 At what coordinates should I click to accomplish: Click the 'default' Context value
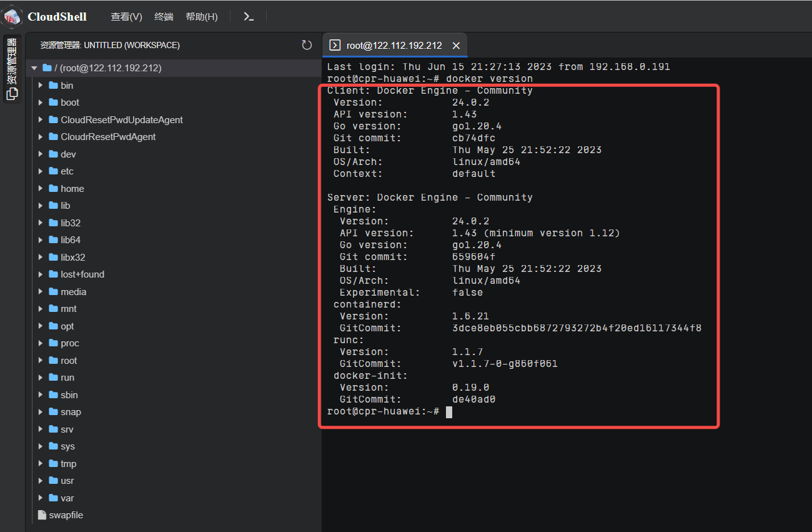pyautogui.click(x=473, y=174)
